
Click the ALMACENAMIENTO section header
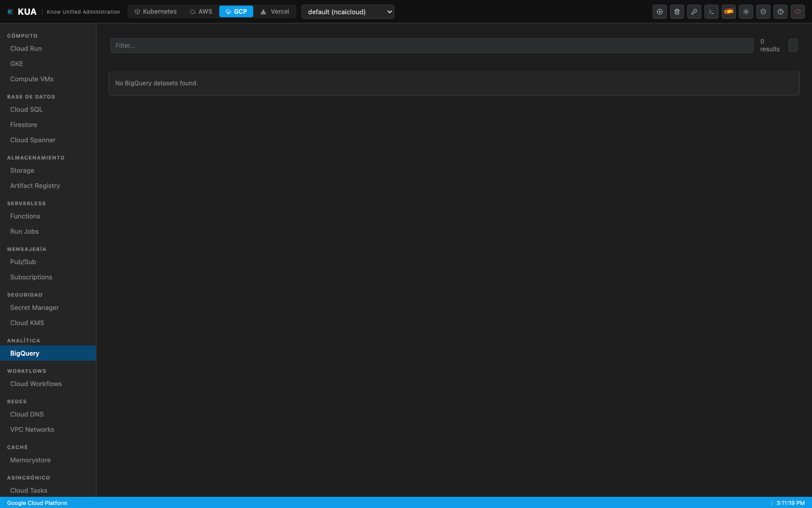(x=36, y=158)
